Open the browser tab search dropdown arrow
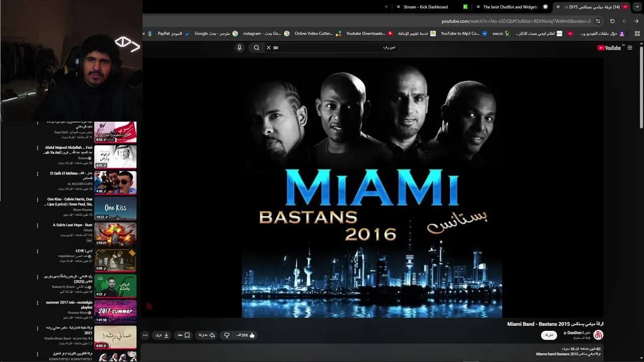The height and width of the screenshot is (362, 644). [x=637, y=7]
